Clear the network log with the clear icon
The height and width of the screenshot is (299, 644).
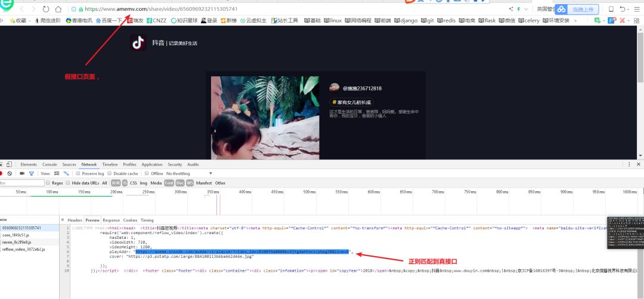tap(10, 173)
